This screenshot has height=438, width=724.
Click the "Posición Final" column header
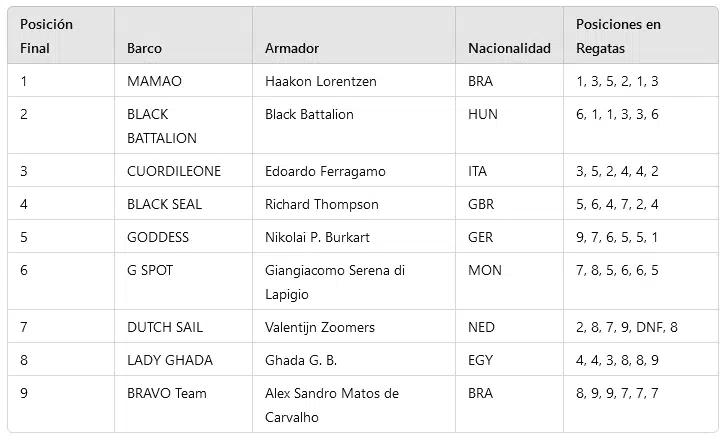click(47, 36)
